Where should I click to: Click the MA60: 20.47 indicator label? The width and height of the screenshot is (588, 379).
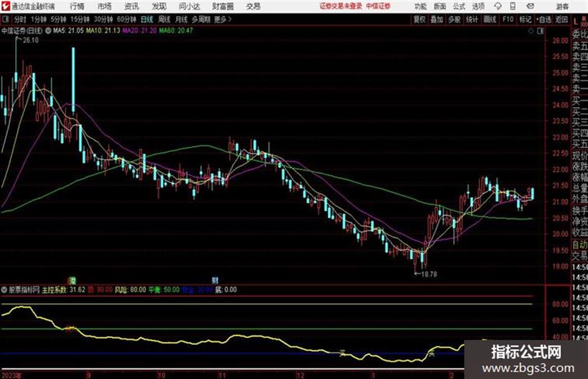coord(175,30)
